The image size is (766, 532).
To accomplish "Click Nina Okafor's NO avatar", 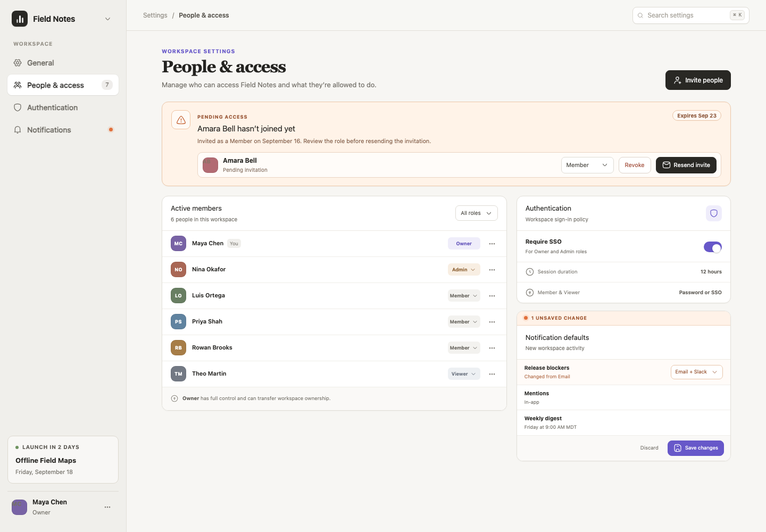I will coord(178,270).
